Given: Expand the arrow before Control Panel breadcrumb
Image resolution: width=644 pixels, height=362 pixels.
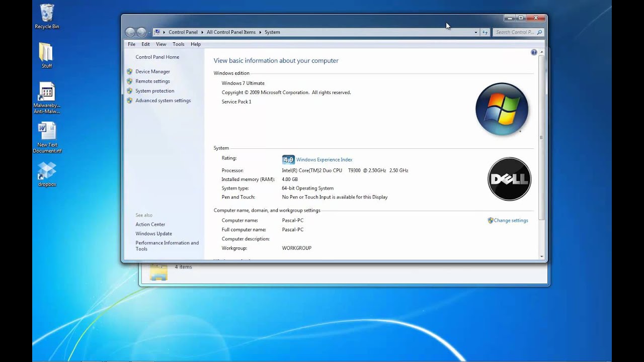Looking at the screenshot, I should coord(164,32).
